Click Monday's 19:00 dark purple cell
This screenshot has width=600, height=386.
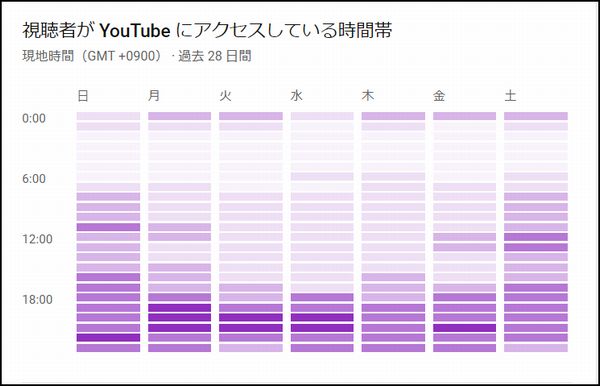click(179, 308)
